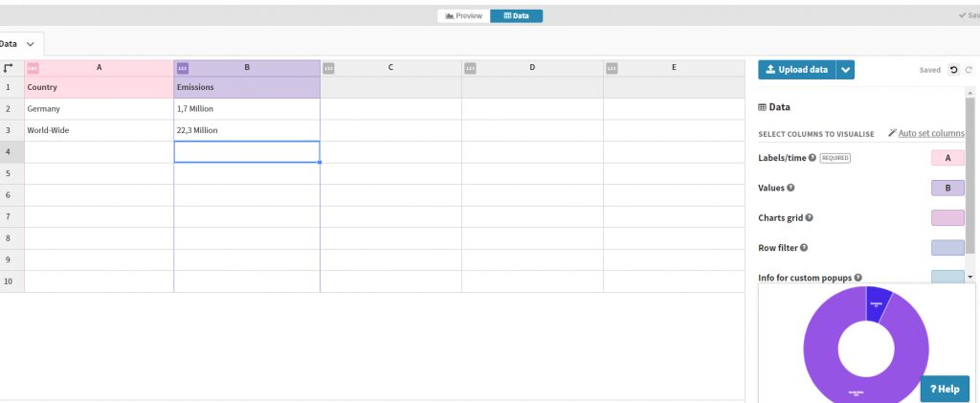Open Labels/time help tooltip icon
The image size is (980, 403).
[813, 157]
